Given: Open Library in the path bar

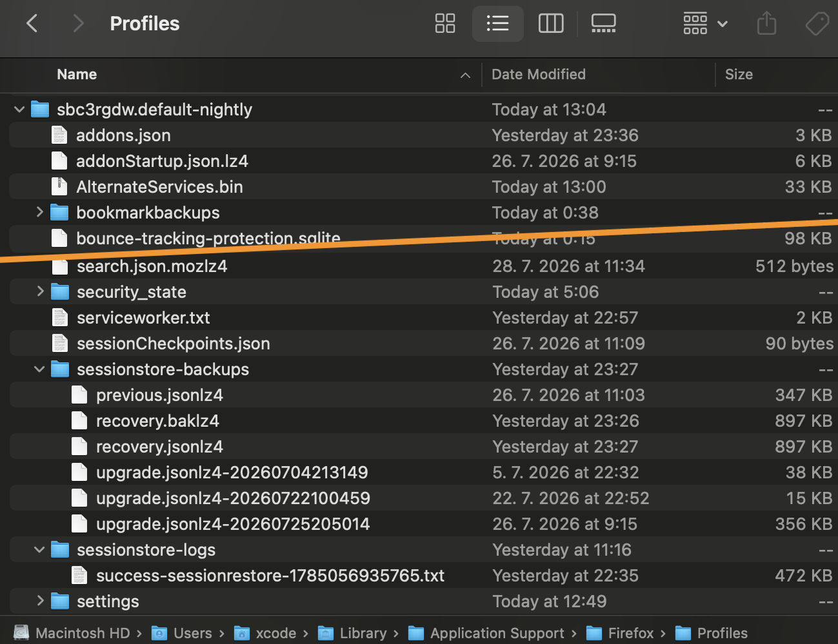Looking at the screenshot, I should [352, 633].
